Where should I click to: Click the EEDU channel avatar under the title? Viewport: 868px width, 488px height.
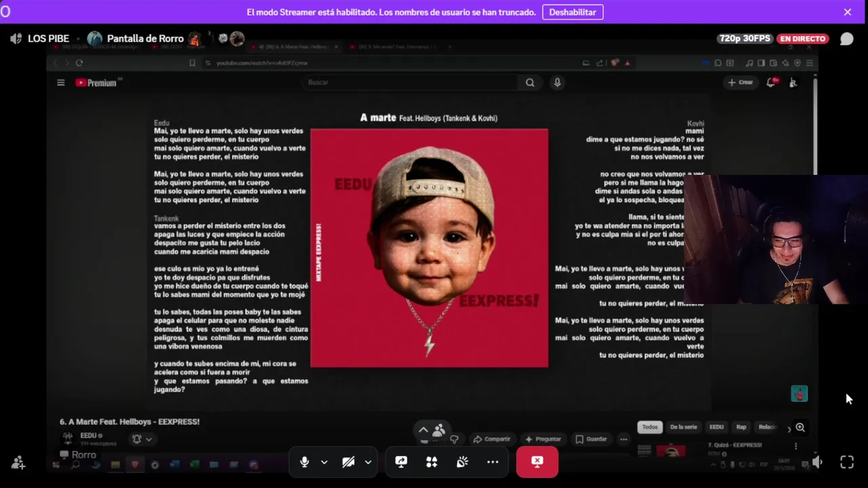point(68,439)
